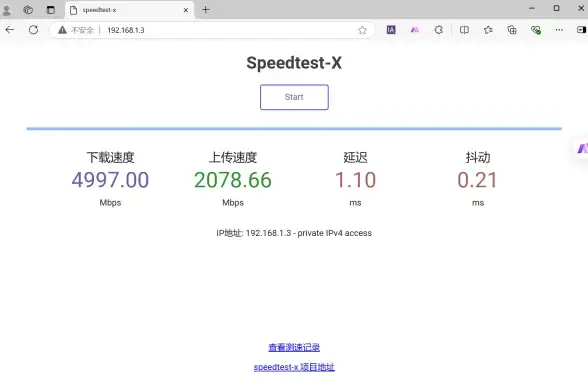Open the profile avatar icon
Image resolution: width=588 pixels, height=380 pixels.
coord(7,10)
